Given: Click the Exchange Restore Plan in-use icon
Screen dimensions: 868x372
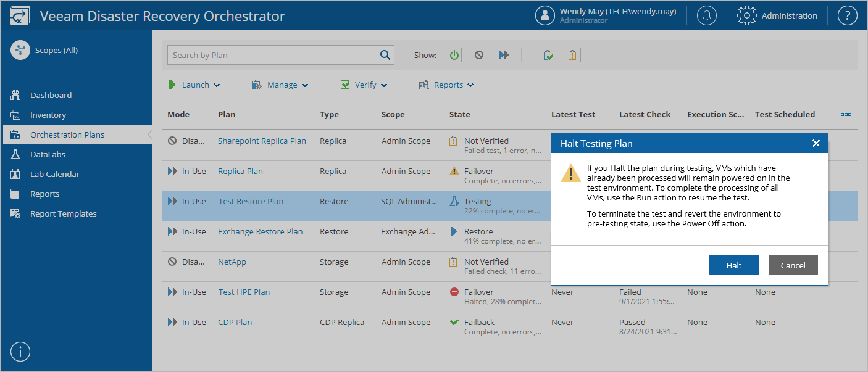Looking at the screenshot, I should (172, 231).
